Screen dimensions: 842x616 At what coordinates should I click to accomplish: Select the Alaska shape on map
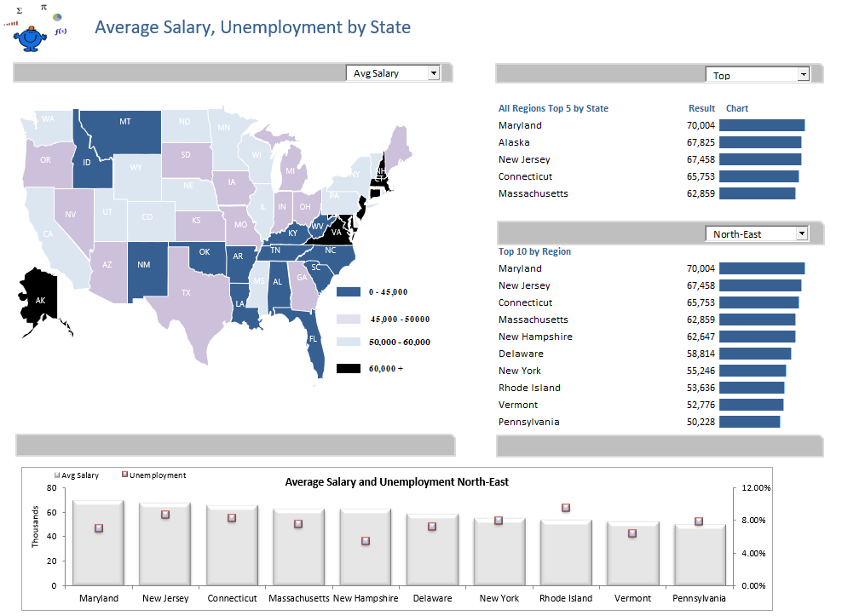pos(38,301)
